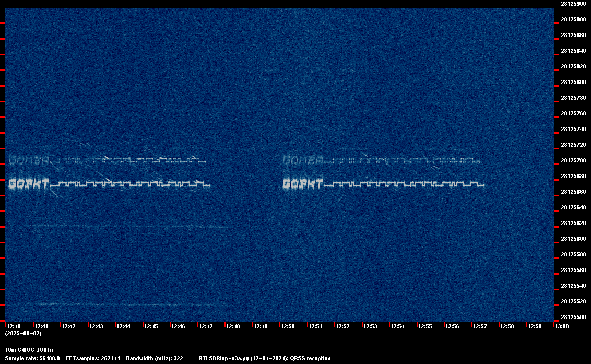Click the 28125660 frequency label

(574, 192)
